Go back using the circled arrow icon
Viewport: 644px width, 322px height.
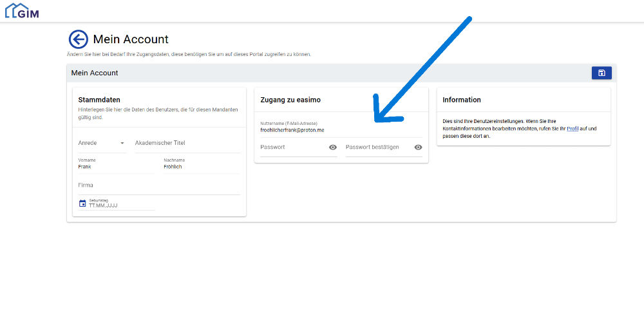point(78,40)
